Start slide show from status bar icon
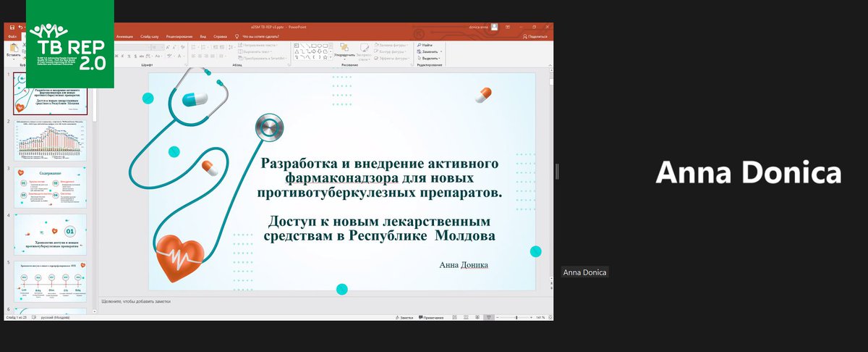 point(489,317)
